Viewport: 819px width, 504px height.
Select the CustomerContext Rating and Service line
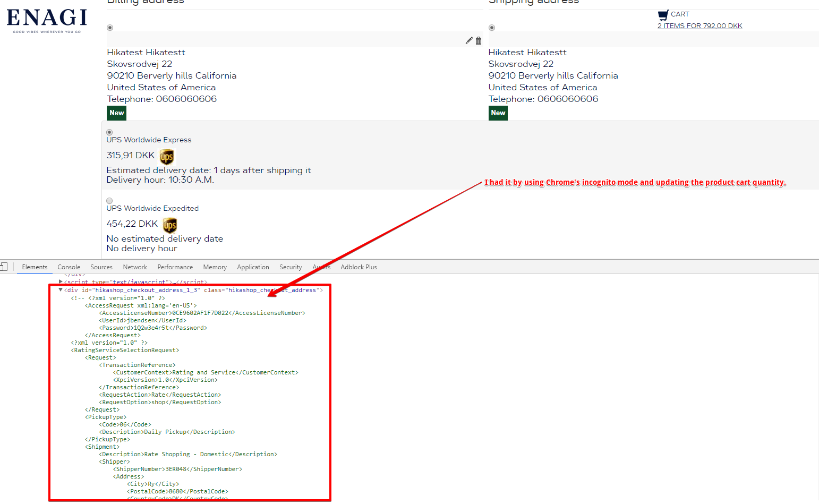206,372
